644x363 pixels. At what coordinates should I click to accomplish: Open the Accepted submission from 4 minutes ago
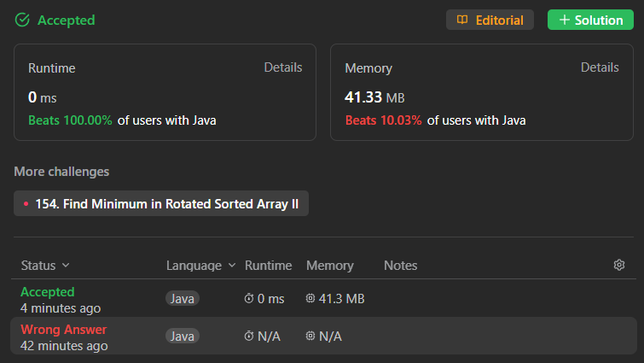coord(48,292)
